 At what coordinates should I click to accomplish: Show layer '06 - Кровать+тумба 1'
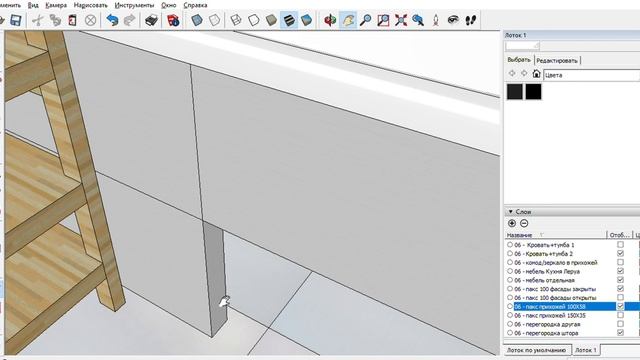coord(620,244)
